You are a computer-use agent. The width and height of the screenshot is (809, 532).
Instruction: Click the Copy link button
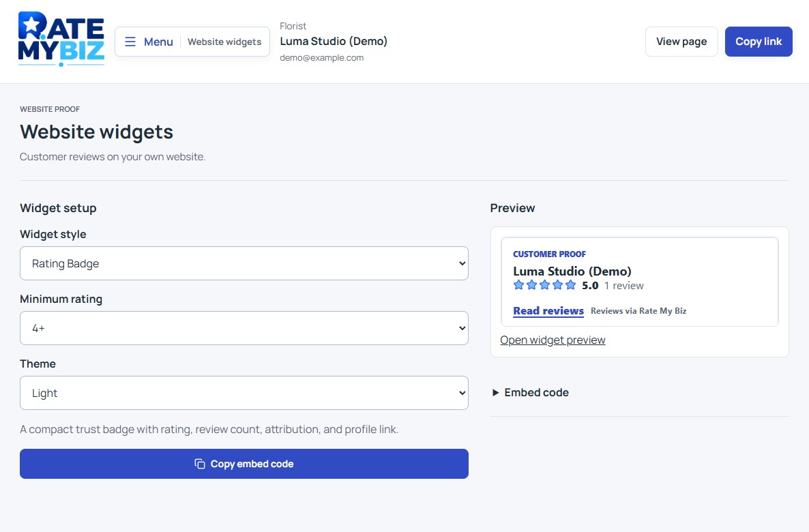(759, 42)
